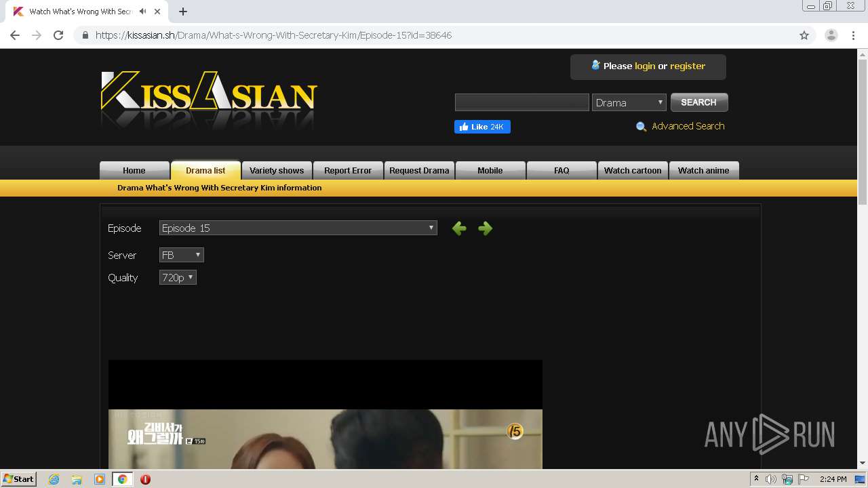Click the taskbar clock showing 2:24 PM

click(x=833, y=479)
